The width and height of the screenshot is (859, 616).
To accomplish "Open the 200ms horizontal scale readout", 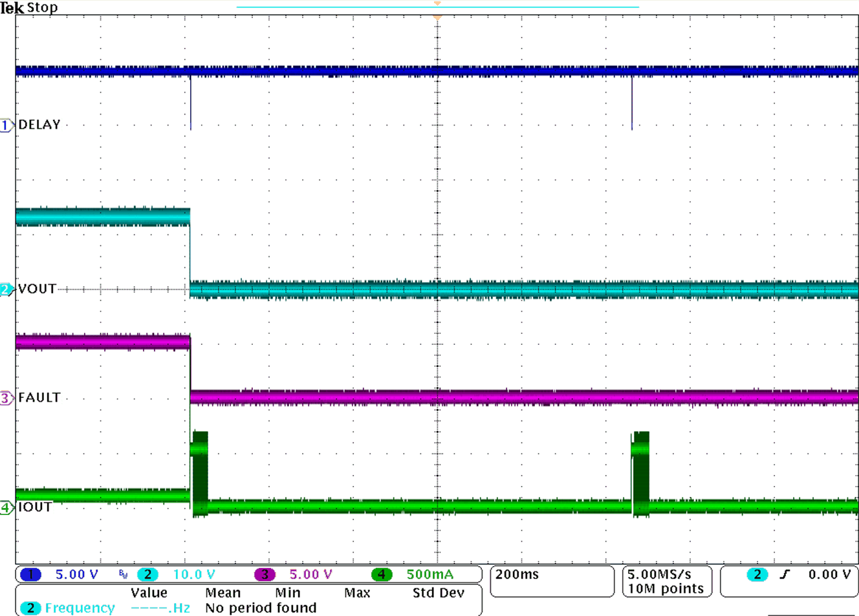I will [517, 575].
